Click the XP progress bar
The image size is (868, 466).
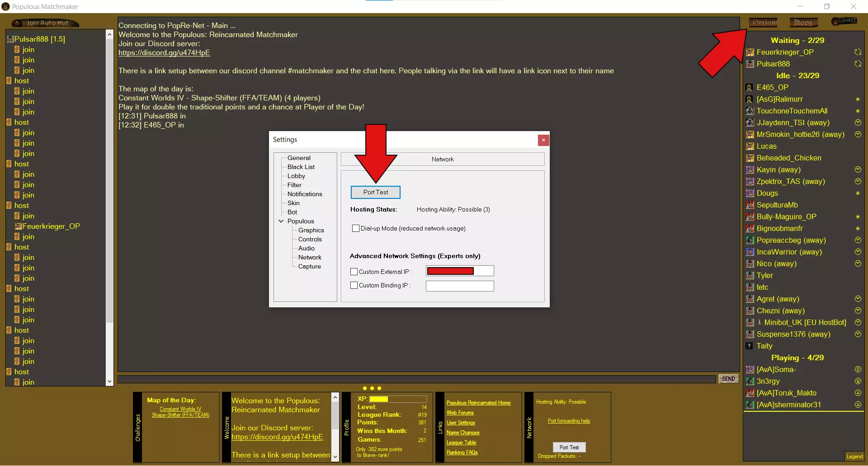click(398, 399)
